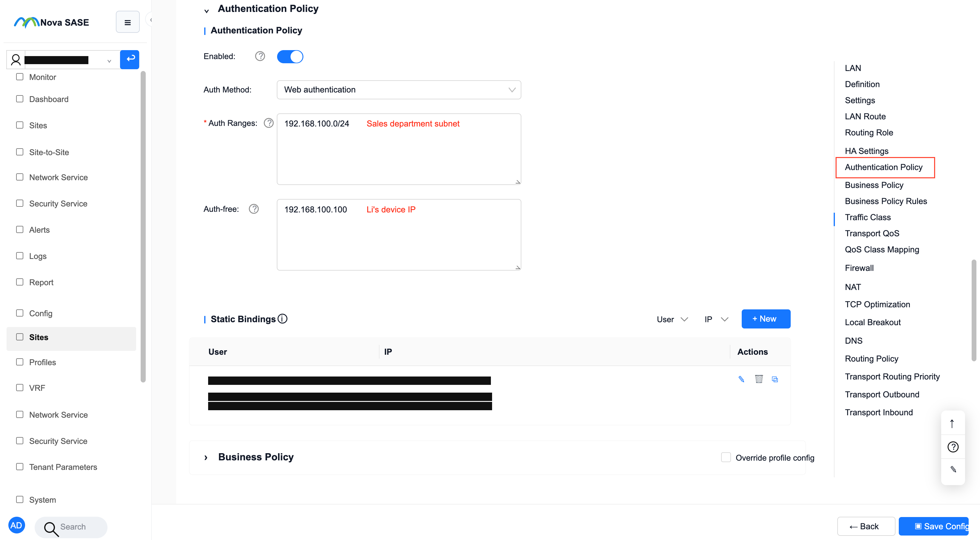Jump to NAT section
The image size is (980, 540).
[x=852, y=287]
